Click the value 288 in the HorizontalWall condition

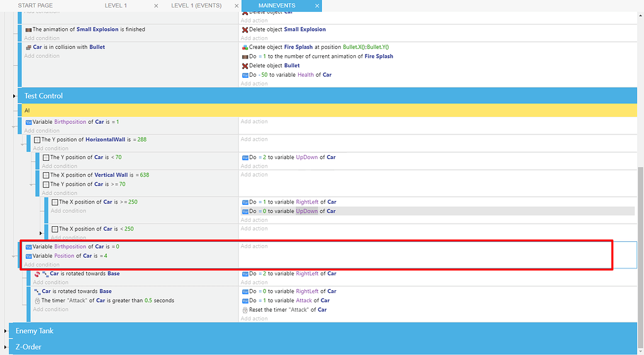coord(142,139)
